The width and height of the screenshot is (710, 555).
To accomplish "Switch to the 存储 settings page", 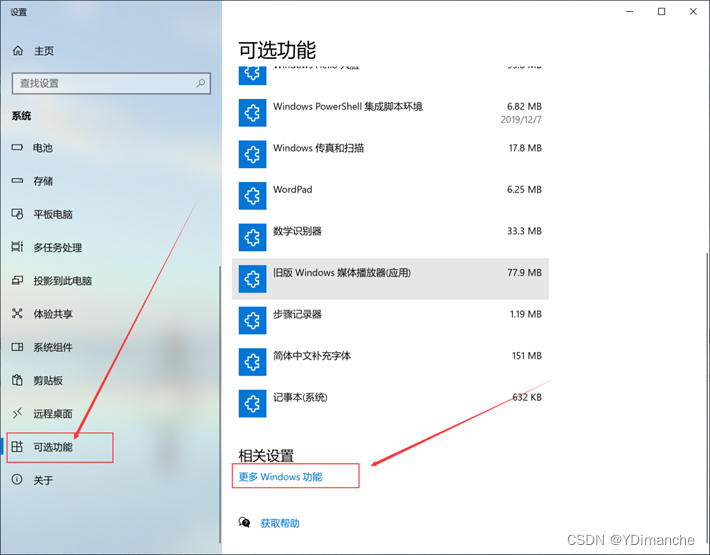I will point(43,181).
